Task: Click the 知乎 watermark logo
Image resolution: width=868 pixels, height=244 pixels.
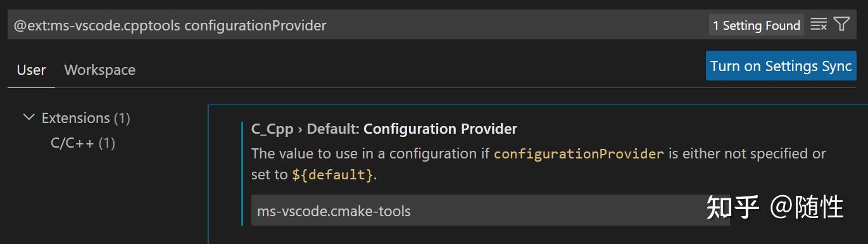Action: click(733, 207)
